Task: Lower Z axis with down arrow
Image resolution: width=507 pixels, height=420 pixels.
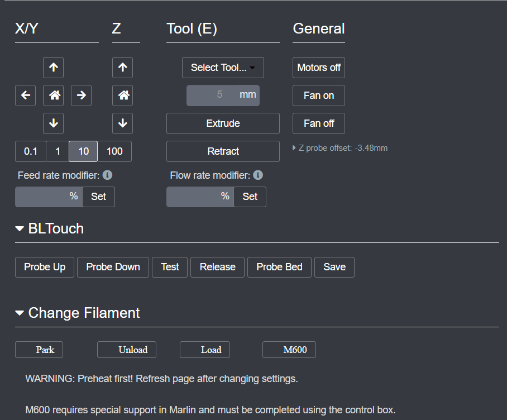Action: (x=122, y=123)
